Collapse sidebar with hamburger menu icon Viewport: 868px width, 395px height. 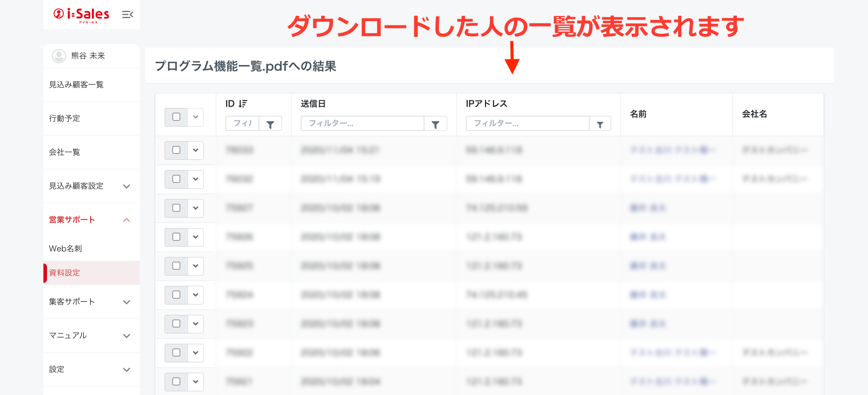click(x=127, y=14)
